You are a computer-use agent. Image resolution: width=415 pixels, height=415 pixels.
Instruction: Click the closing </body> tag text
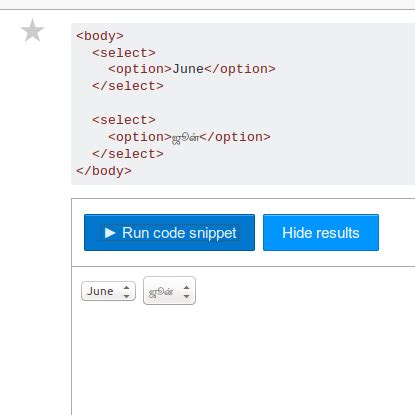tap(104, 171)
